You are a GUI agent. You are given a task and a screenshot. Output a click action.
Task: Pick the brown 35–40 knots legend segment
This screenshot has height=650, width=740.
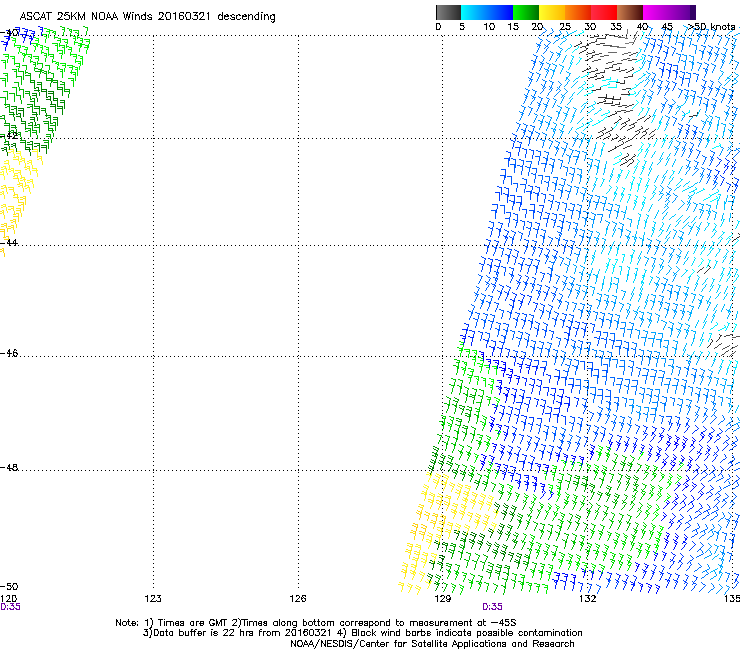(630, 12)
